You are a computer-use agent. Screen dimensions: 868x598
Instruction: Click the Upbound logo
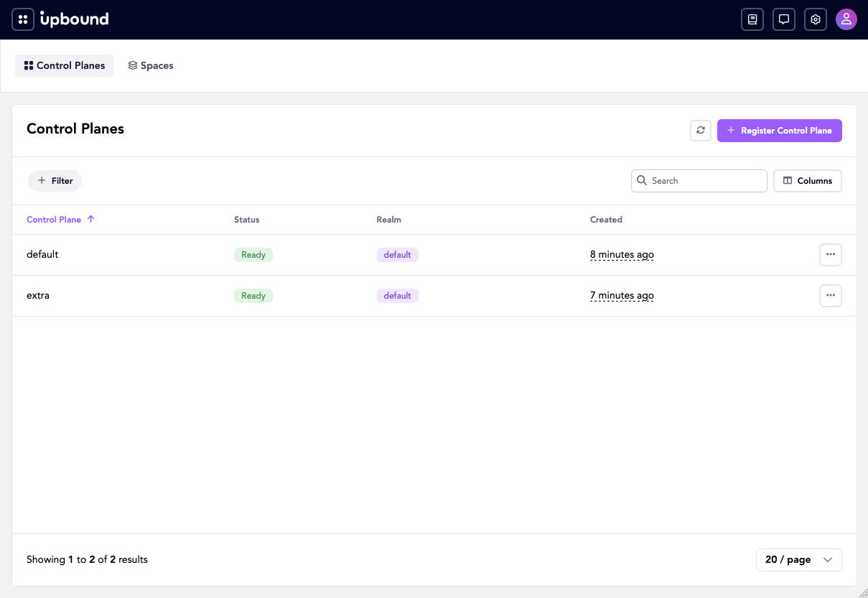click(x=75, y=19)
